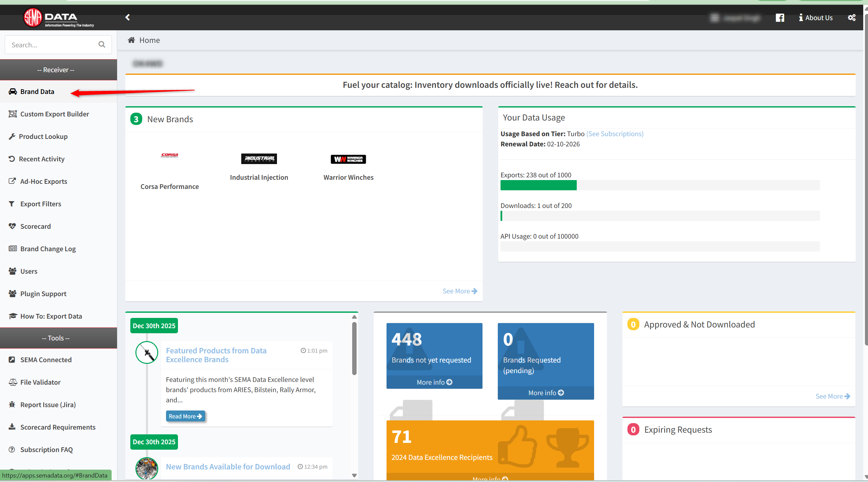Click the Featured Products timeline icon
Viewport: 868px width, 482px height.
[147, 353]
